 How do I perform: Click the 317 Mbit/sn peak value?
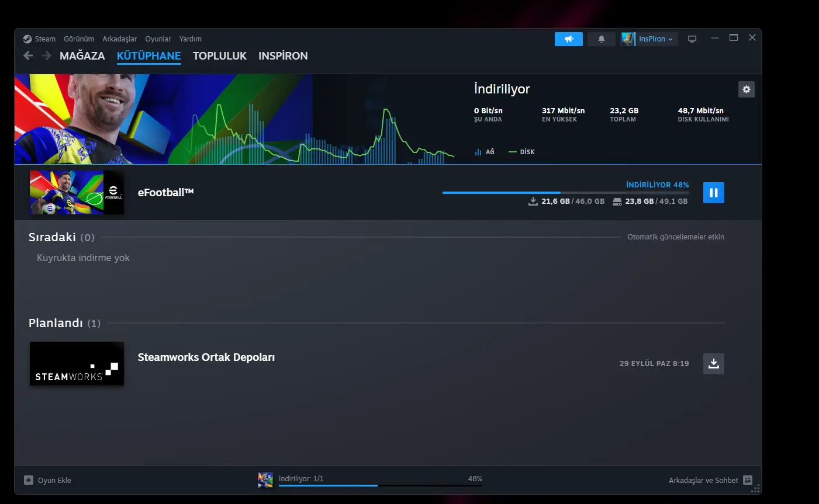pyautogui.click(x=563, y=110)
